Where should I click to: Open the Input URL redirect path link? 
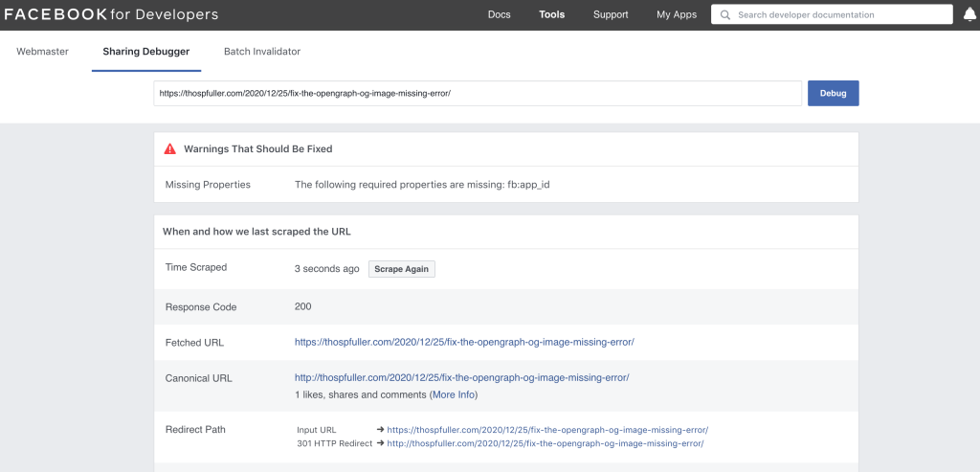[547, 430]
